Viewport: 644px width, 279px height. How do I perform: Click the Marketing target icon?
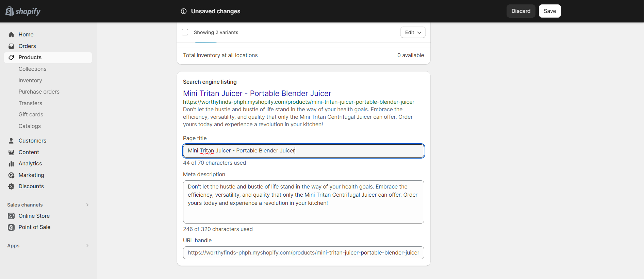(x=11, y=175)
